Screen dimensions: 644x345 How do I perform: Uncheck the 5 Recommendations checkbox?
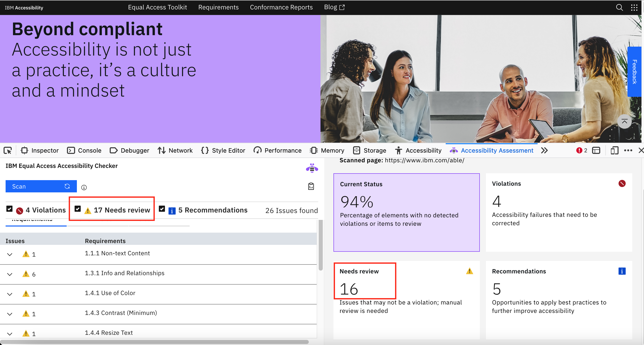click(x=162, y=209)
